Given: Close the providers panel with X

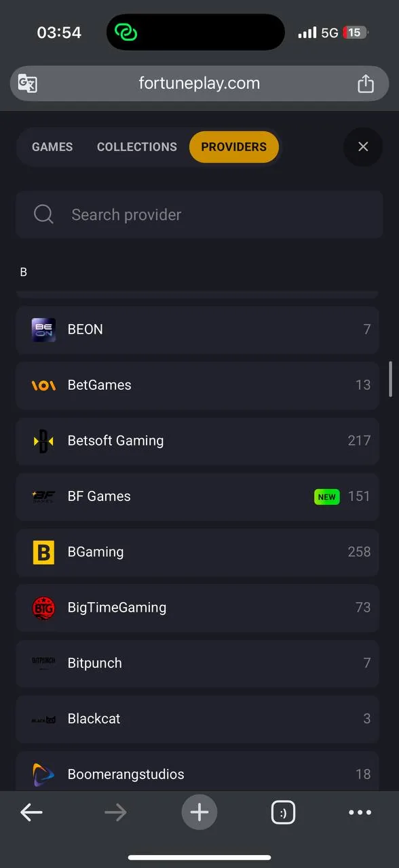Looking at the screenshot, I should click(x=363, y=146).
